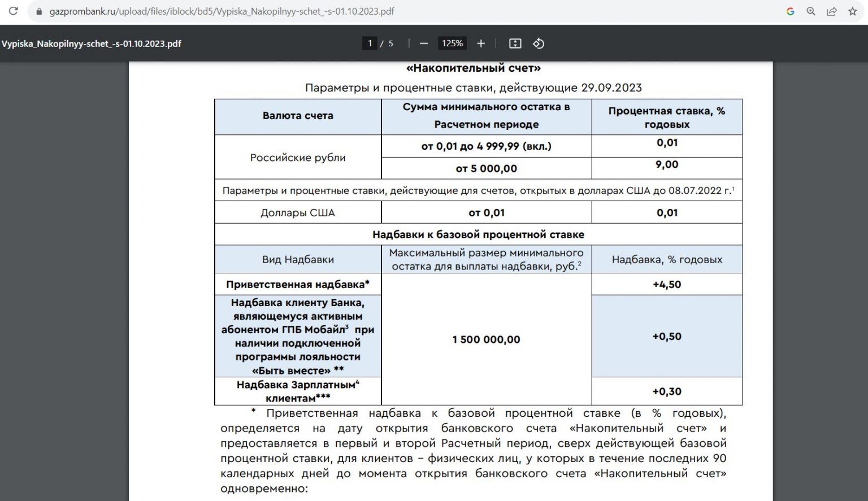This screenshot has height=501, width=868.
Task: Select the 0,01 rate for rubles
Action: [667, 143]
